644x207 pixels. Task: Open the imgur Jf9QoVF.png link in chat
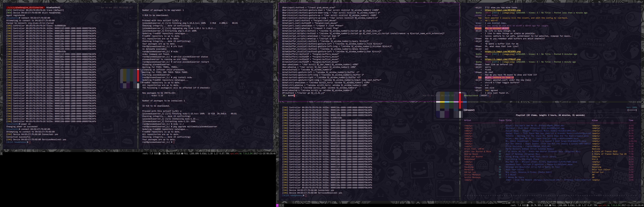(x=503, y=59)
